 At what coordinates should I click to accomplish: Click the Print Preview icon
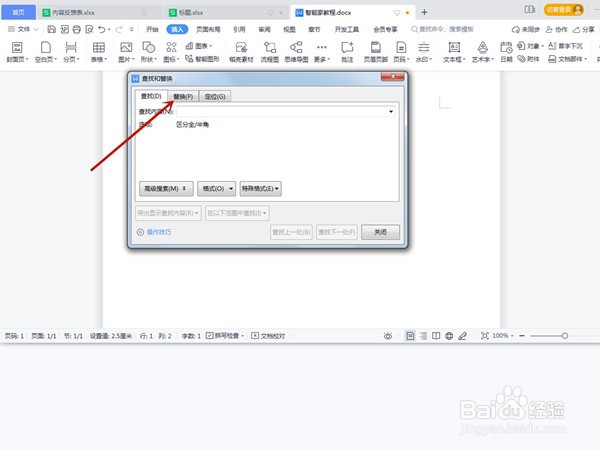89,29
